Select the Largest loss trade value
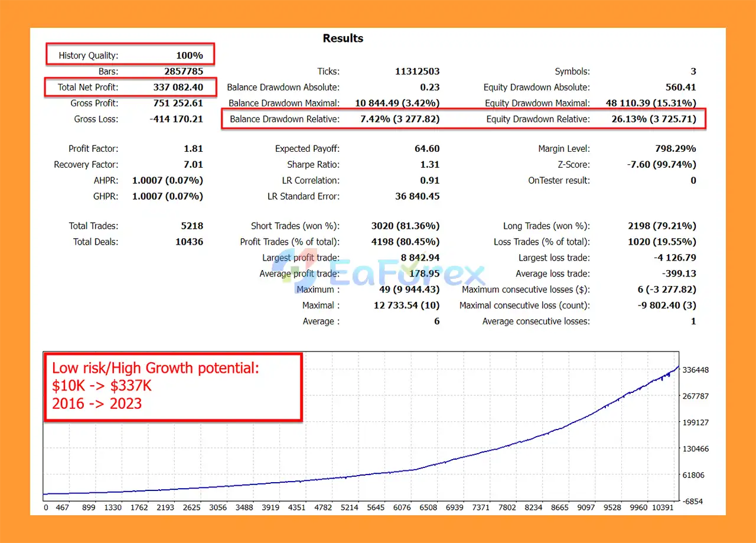This screenshot has height=543, width=756. (672, 258)
